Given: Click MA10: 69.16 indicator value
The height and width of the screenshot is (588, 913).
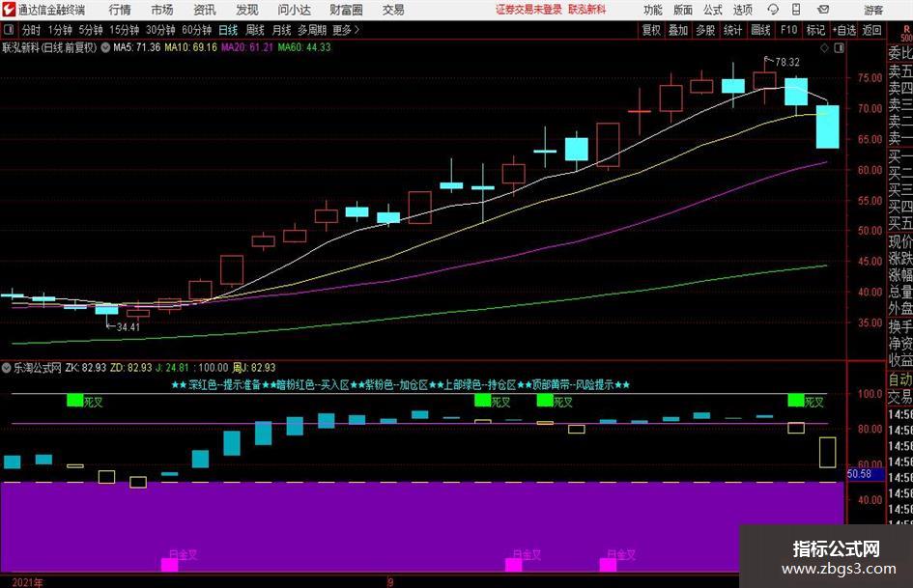Looking at the screenshot, I should (190, 47).
